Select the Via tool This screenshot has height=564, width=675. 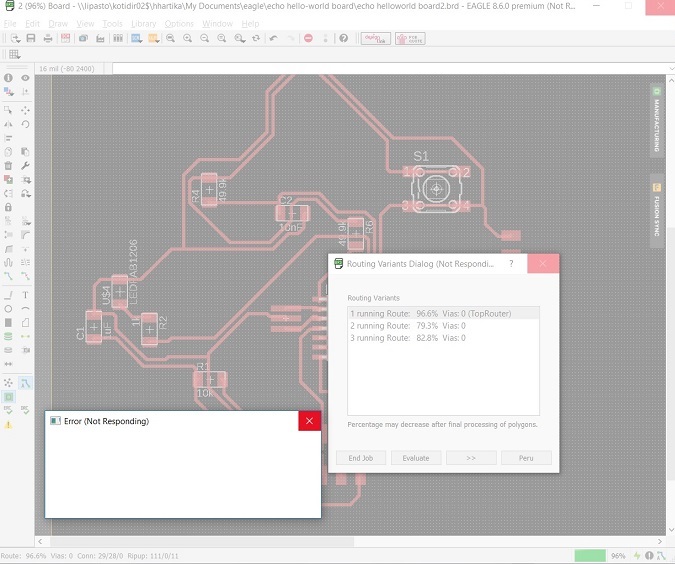(8, 336)
